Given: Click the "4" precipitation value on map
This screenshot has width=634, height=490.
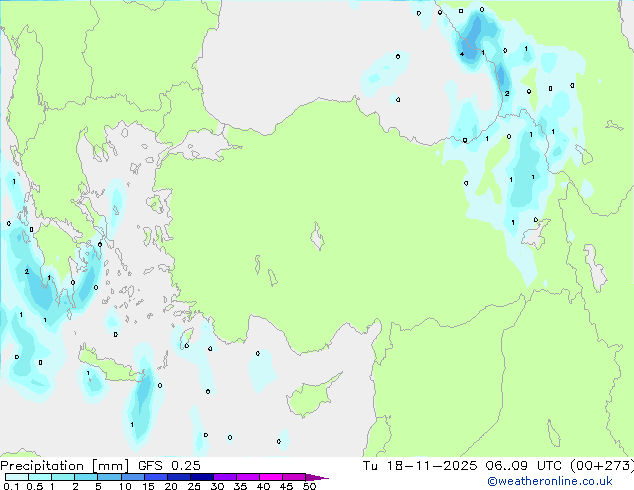Looking at the screenshot, I should click(x=462, y=54).
